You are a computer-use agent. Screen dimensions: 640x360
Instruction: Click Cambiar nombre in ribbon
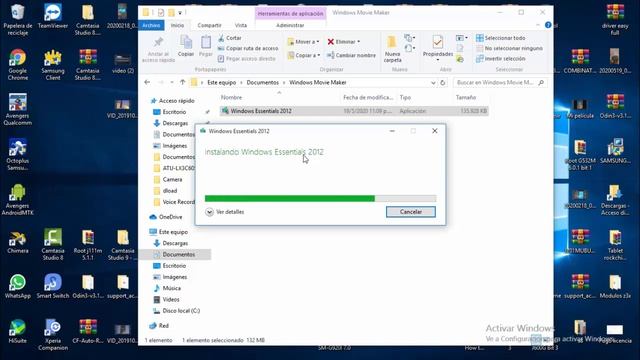pos(351,55)
